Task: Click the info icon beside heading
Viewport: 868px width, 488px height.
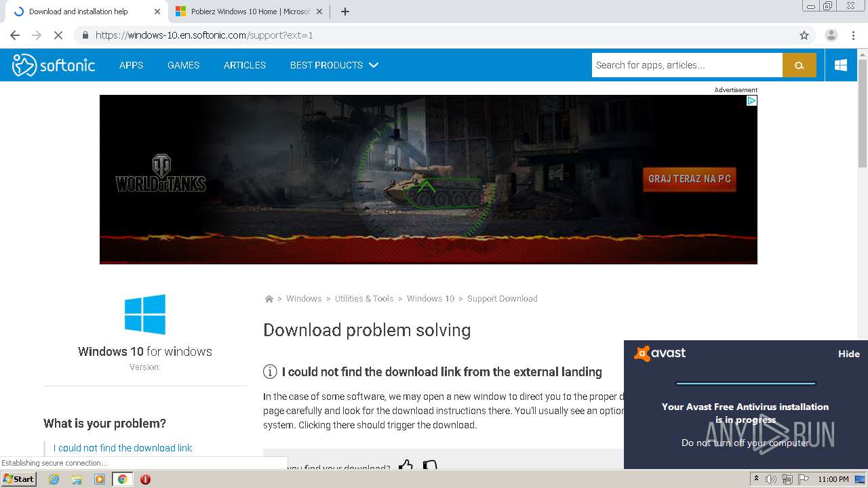Action: [x=270, y=371]
